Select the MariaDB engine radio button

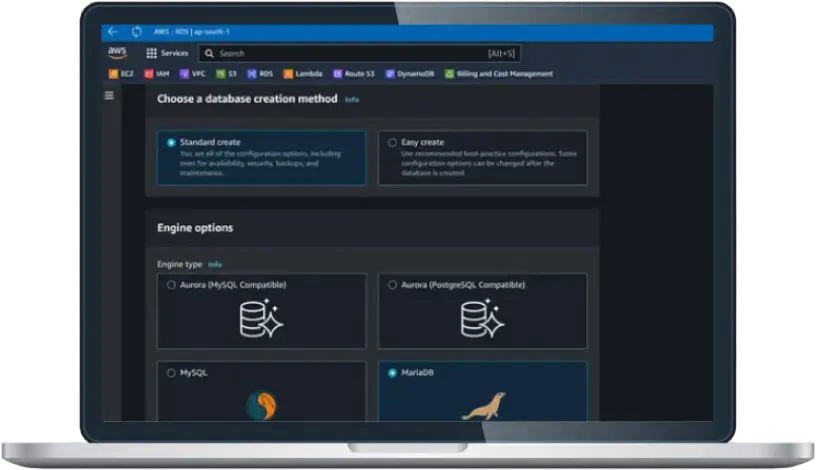392,373
